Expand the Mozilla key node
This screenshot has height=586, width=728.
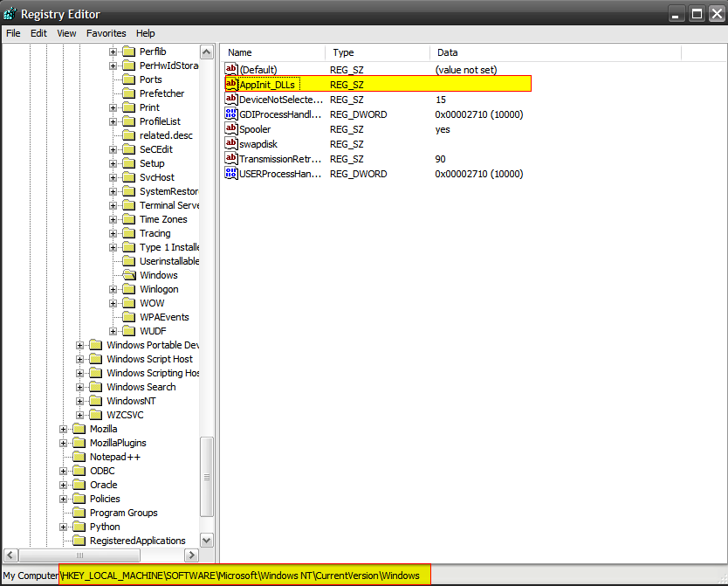[64, 429]
